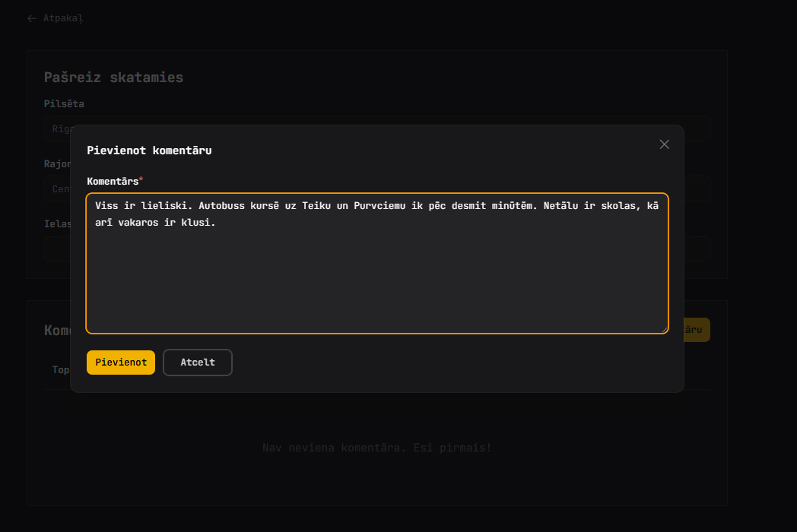Click the Pilsēta label
This screenshot has width=797, height=532.
[x=64, y=103]
